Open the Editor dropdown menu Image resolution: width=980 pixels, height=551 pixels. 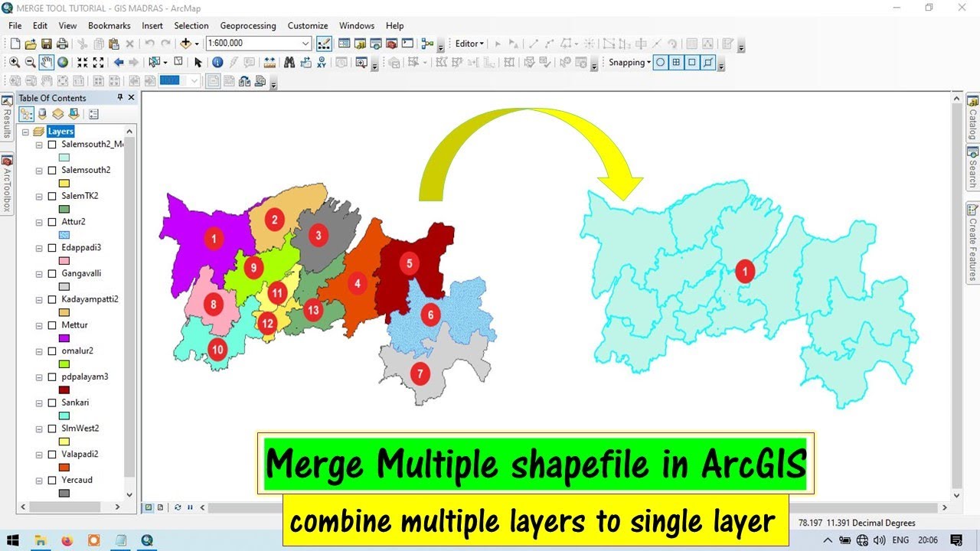[x=469, y=44]
